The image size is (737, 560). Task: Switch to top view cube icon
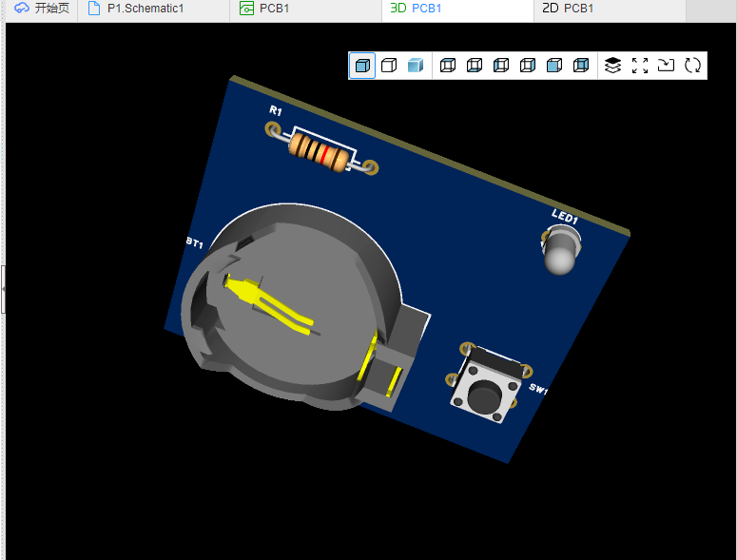[x=448, y=66]
